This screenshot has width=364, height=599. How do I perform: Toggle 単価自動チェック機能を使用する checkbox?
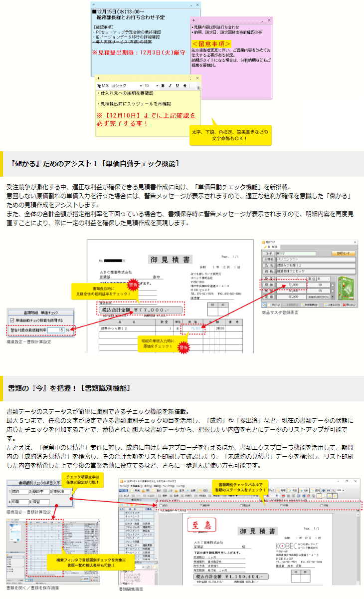[12, 320]
